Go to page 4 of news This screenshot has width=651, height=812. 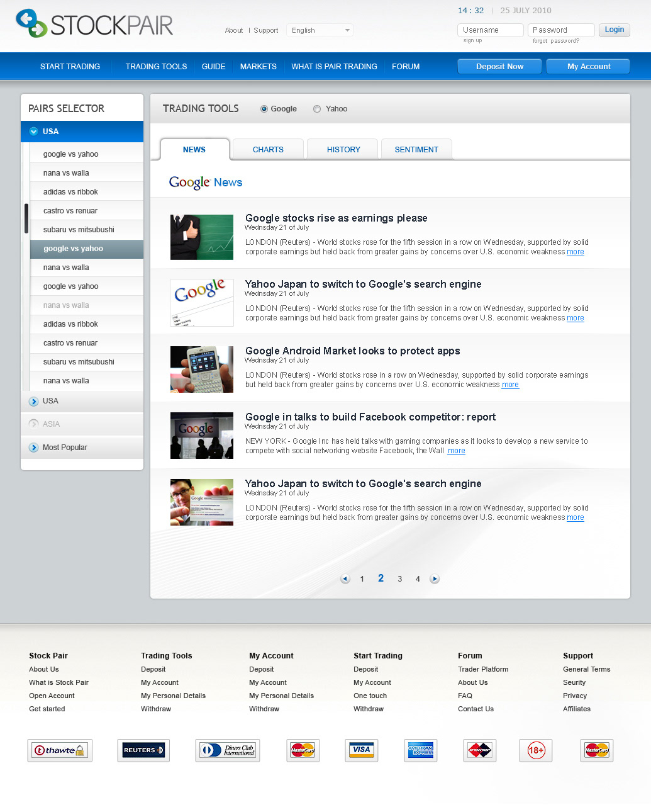click(x=418, y=579)
